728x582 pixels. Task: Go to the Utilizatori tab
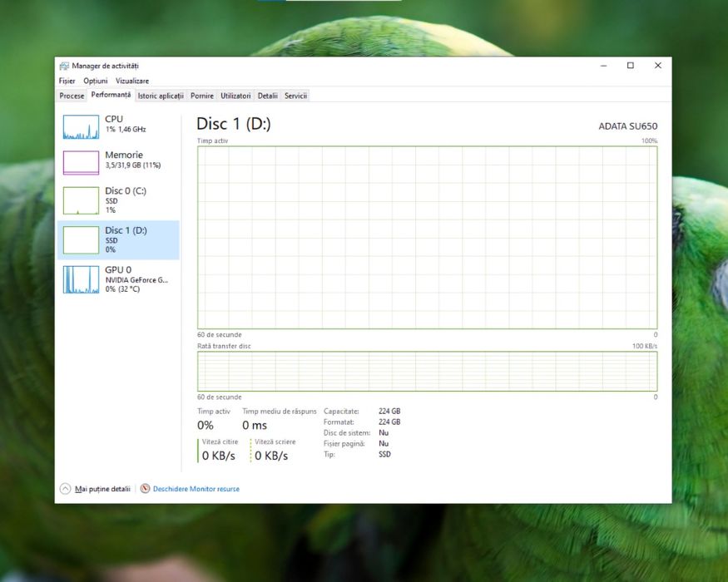click(x=235, y=96)
